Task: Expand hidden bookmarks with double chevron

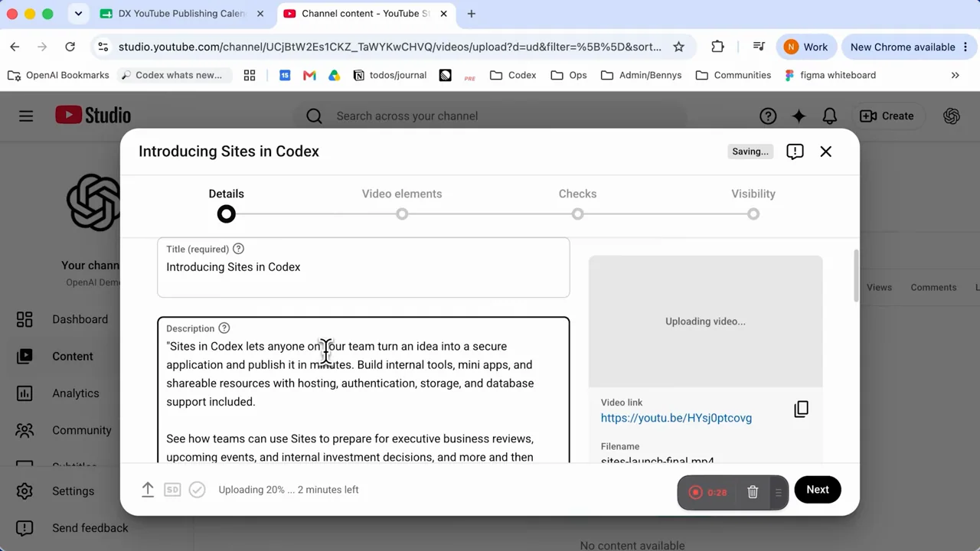Action: click(955, 75)
